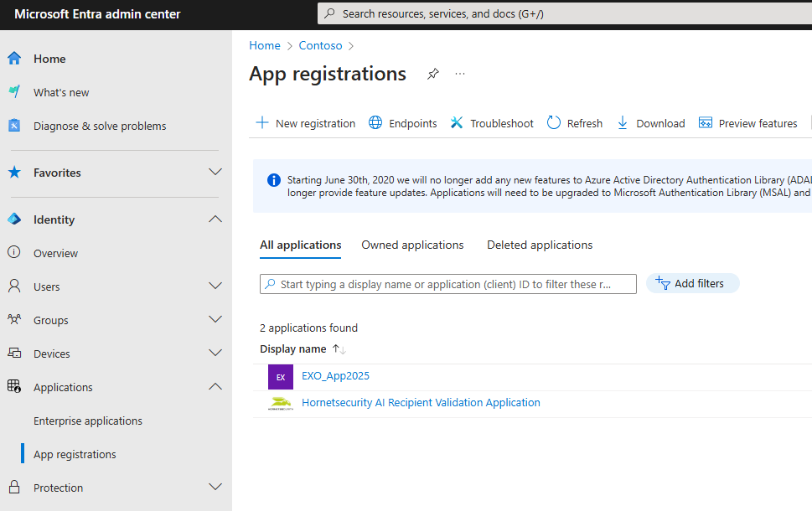Click the Troubleshoot label in the toolbar
Viewport: 812px width, 511px height.
coord(501,123)
